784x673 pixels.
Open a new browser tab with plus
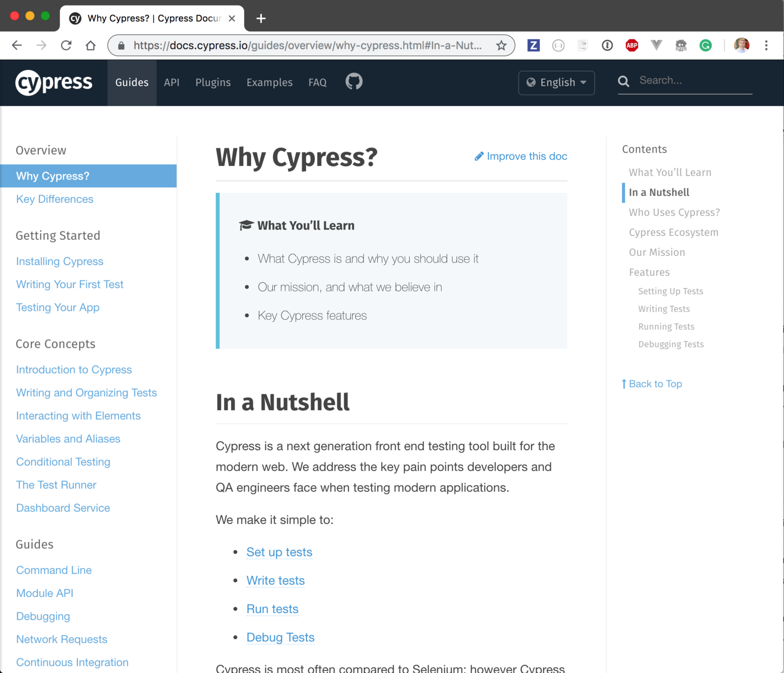tap(261, 18)
